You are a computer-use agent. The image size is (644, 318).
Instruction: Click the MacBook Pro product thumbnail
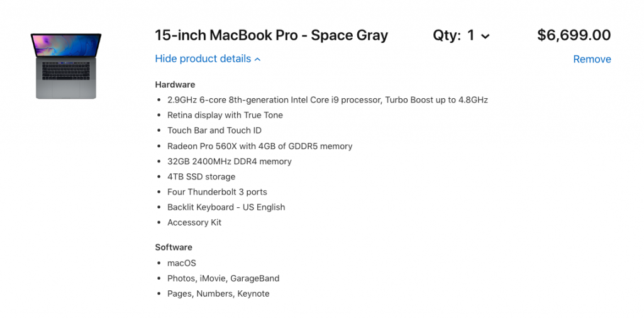66,65
